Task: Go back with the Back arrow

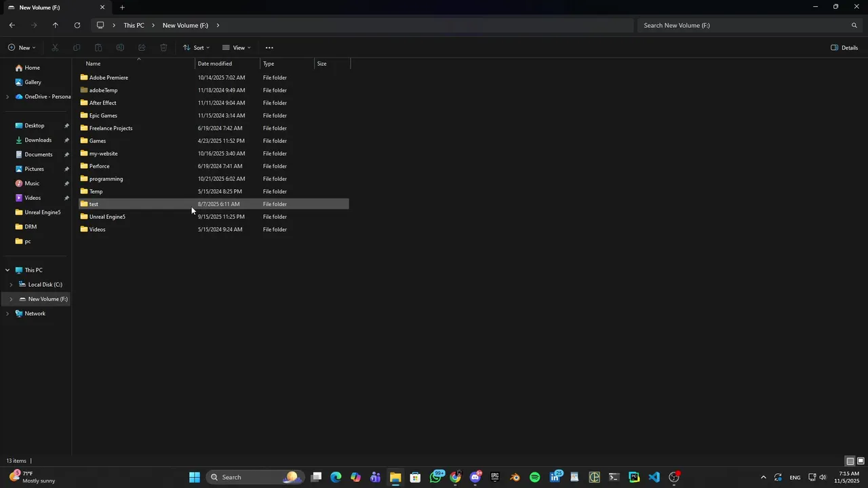Action: [12, 25]
